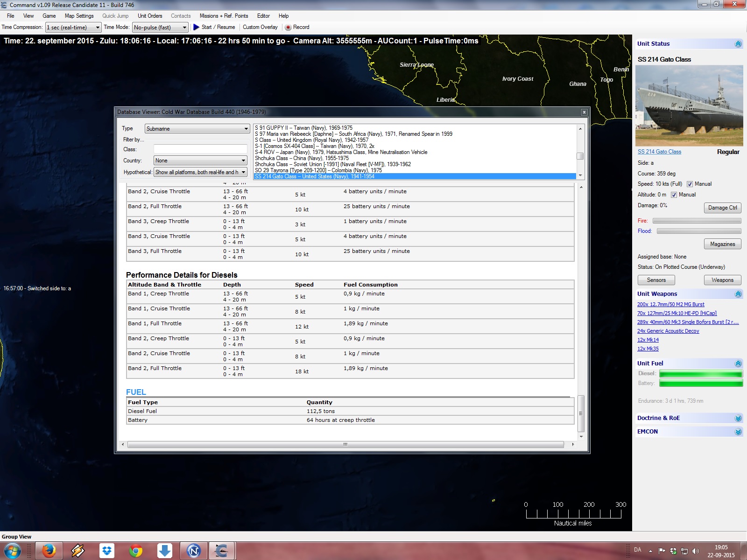Collapse the Unit Status panel chevron

[x=738, y=44]
